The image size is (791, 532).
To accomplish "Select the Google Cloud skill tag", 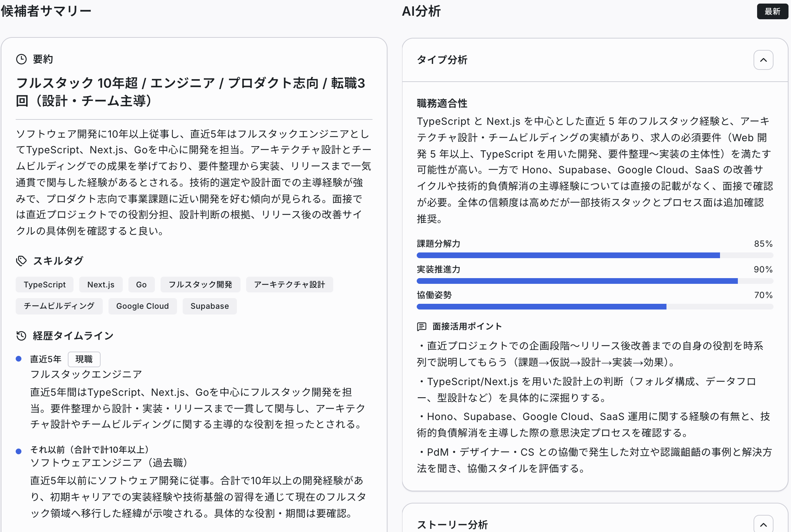I will 143,306.
